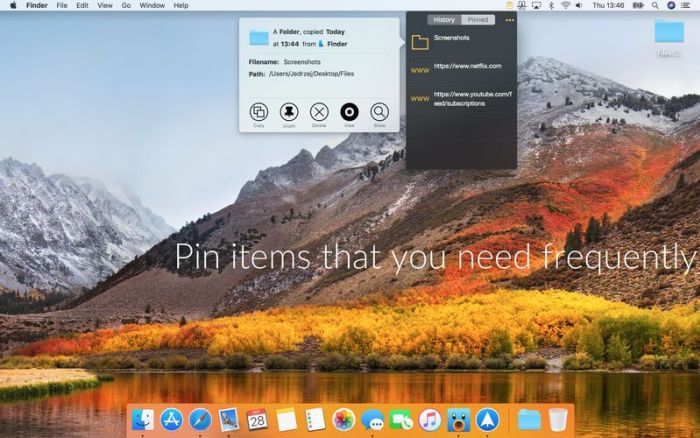Viewport: 700px width, 438px height.
Task: Open the three-dot options menu
Action: tap(509, 20)
